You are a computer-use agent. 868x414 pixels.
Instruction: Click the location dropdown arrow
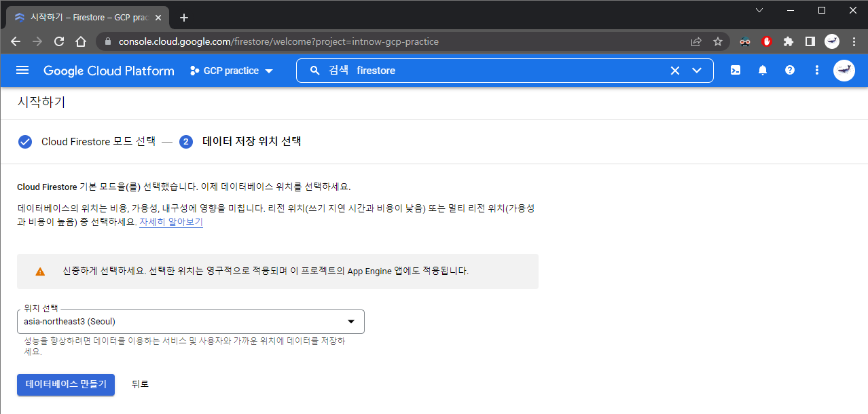tap(351, 322)
